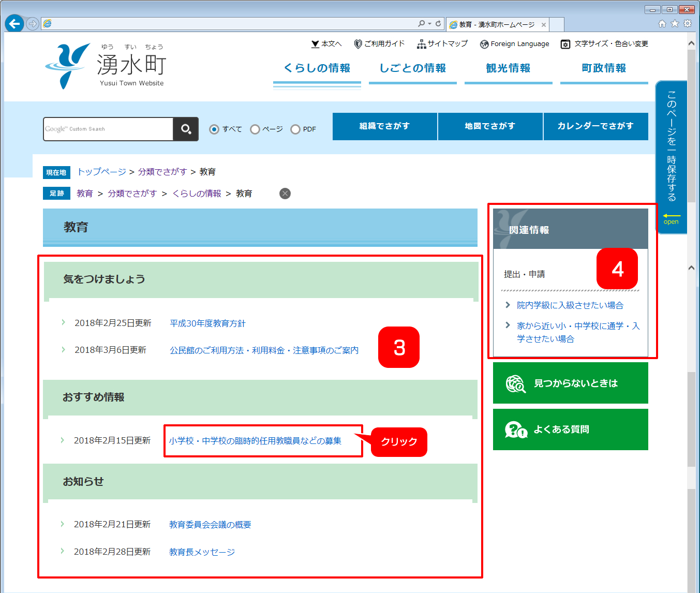Click the お知らせ section heading

click(83, 482)
